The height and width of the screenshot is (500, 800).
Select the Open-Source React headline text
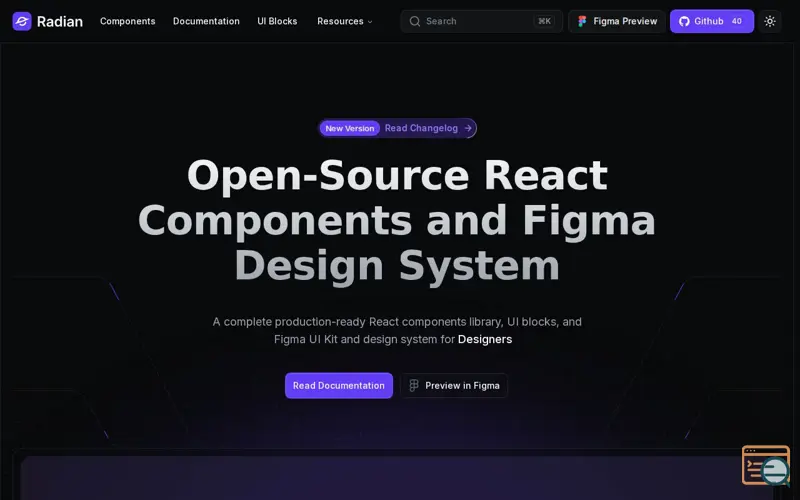pos(397,176)
